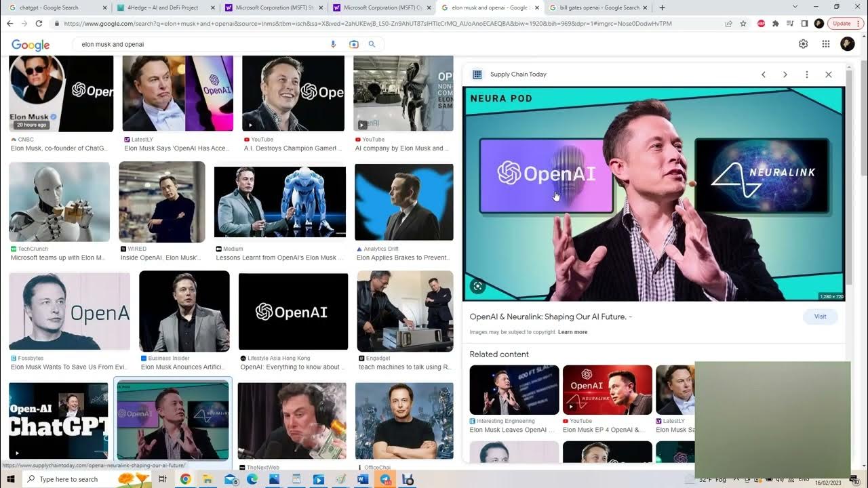Open Engadget teach machines image
This screenshot has width=868, height=488.
click(x=405, y=312)
